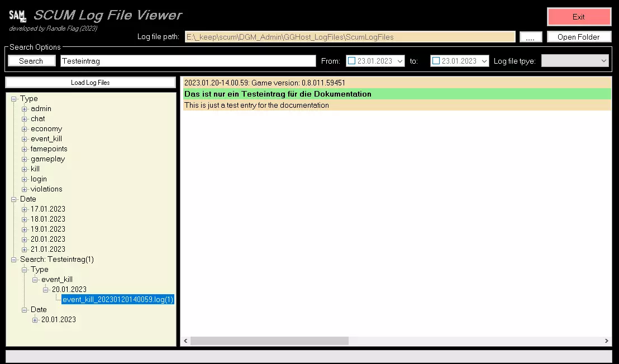Open the 'to' date picker dropdown arrow
The image size is (619, 364).
point(484,61)
